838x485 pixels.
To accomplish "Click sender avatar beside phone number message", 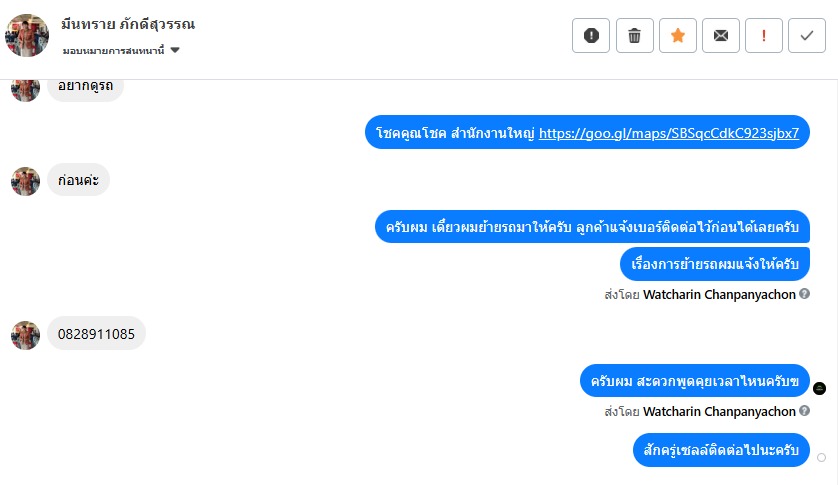I will point(25,335).
